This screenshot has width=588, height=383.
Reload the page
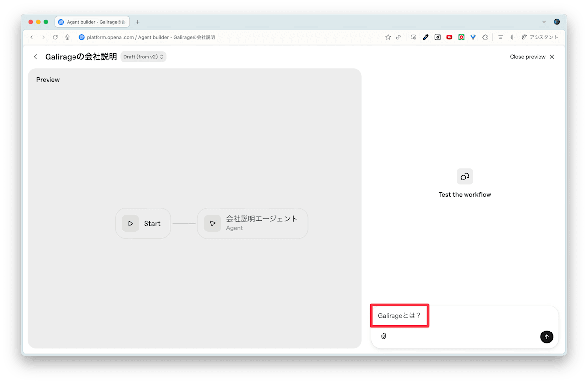[55, 37]
